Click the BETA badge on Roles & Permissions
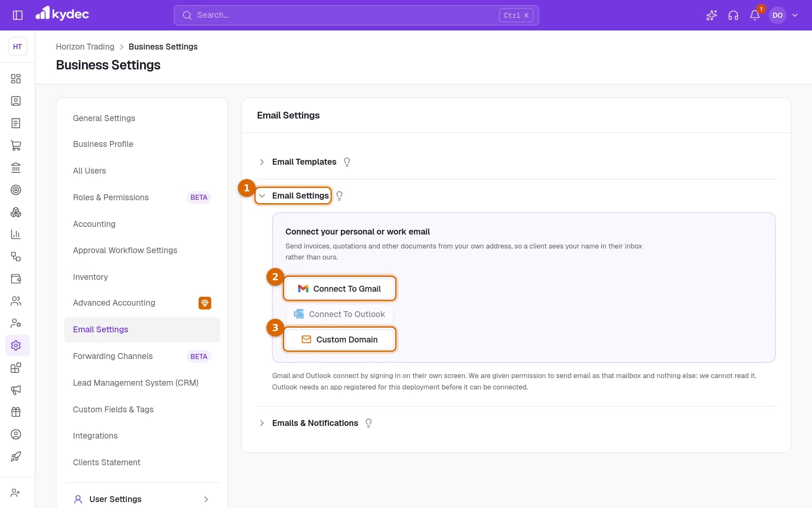Viewport: 812px width, 508px height. click(x=199, y=197)
